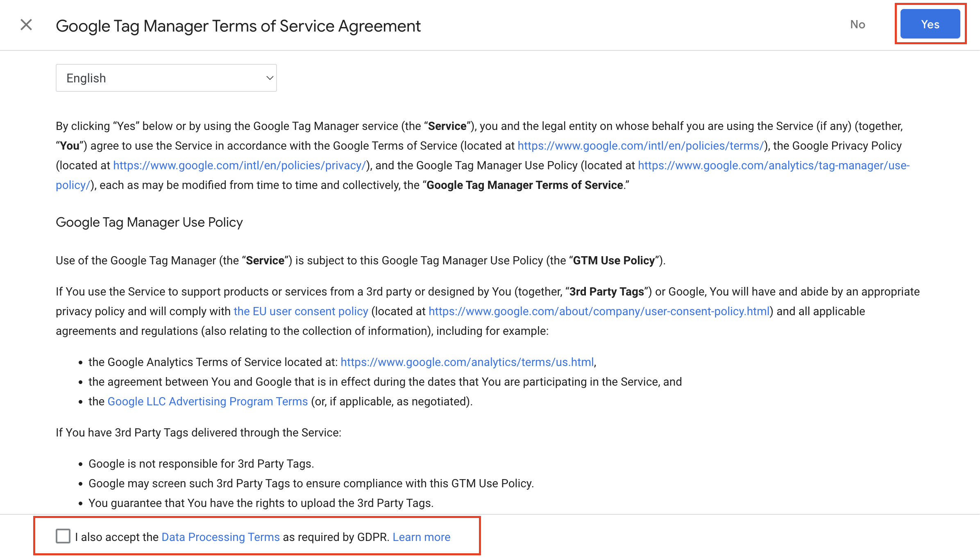This screenshot has width=980, height=559.
Task: Click the Google Tag Manager Use Policy heading
Action: [149, 222]
